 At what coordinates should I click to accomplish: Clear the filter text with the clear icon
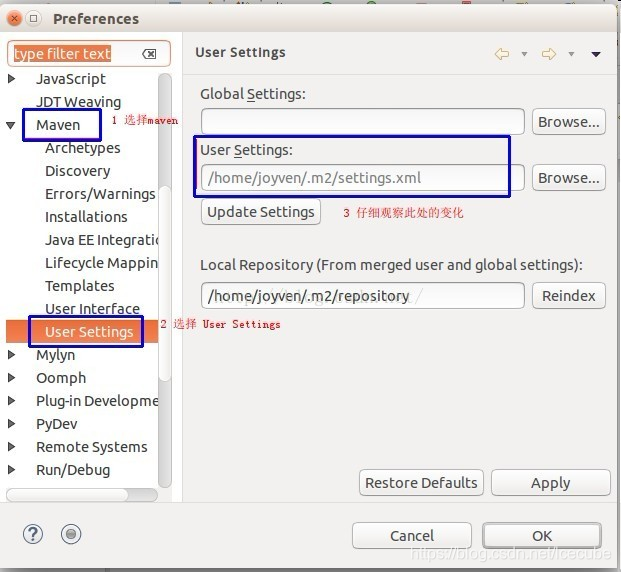[x=149, y=54]
